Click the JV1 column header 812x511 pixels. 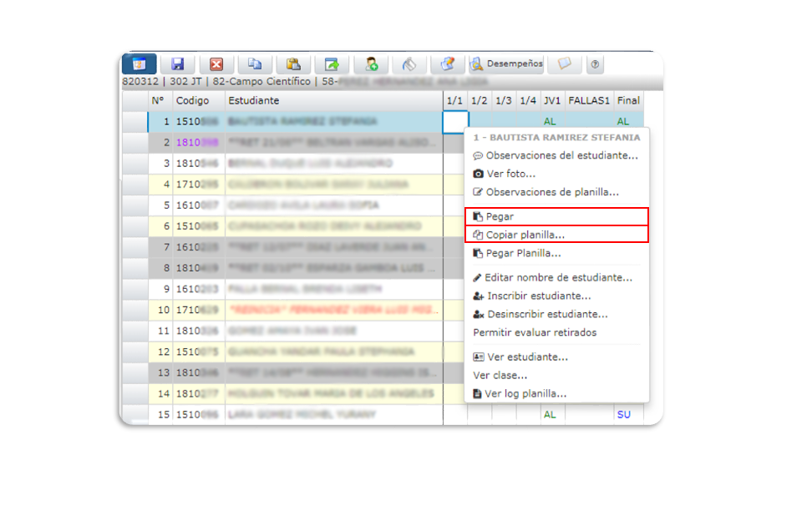(552, 100)
